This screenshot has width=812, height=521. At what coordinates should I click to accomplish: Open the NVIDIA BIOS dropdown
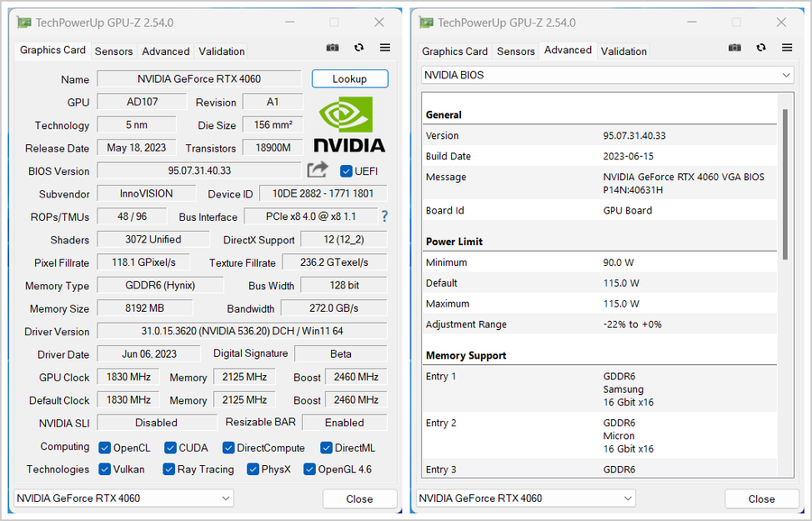pyautogui.click(x=606, y=75)
